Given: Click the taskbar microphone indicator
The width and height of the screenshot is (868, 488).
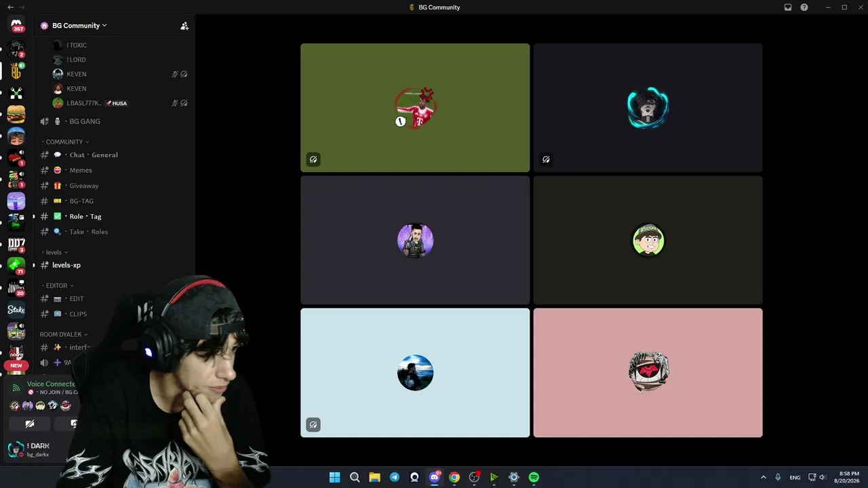Looking at the screenshot, I should pyautogui.click(x=778, y=477).
